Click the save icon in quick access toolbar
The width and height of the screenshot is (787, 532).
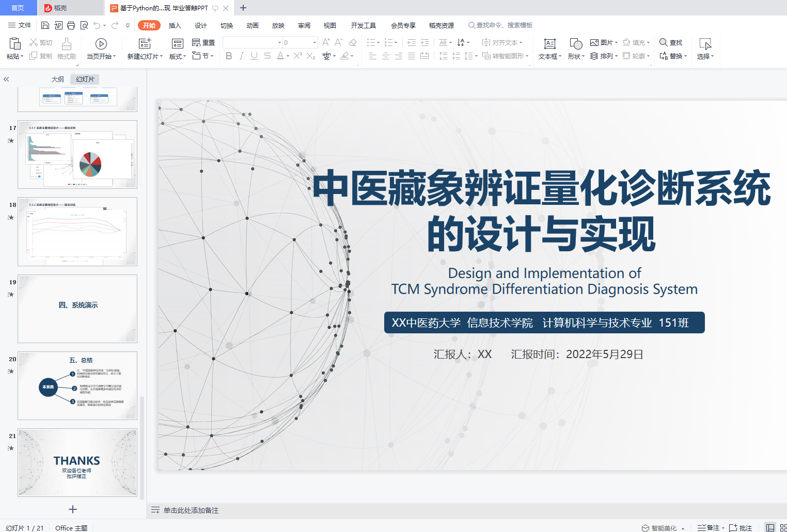pyautogui.click(x=45, y=25)
